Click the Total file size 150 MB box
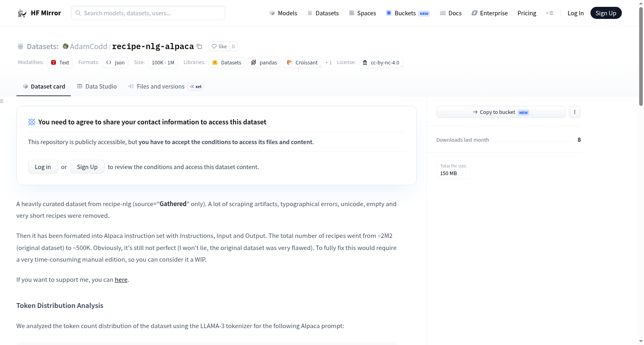Screen dimensions: 644x345 [x=453, y=170]
